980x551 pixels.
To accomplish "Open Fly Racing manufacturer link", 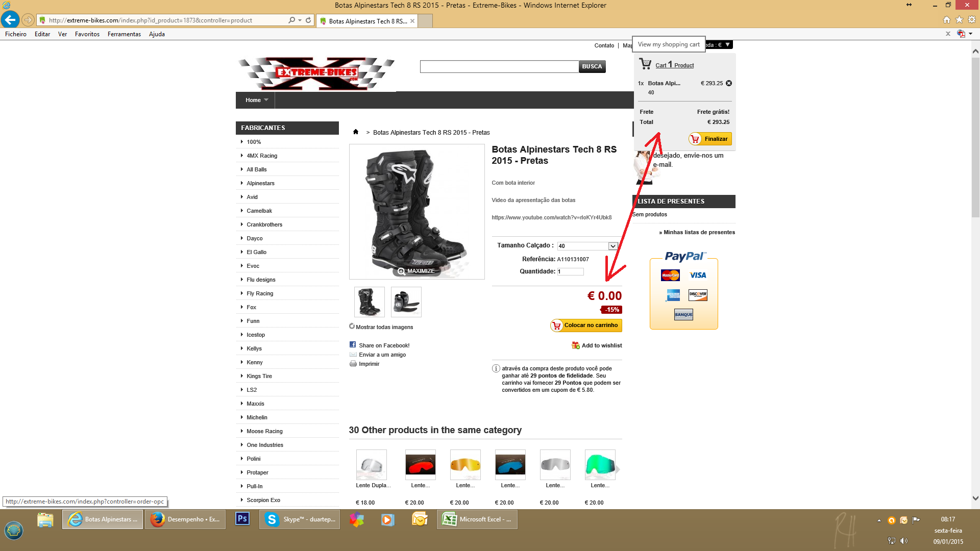I will [260, 293].
